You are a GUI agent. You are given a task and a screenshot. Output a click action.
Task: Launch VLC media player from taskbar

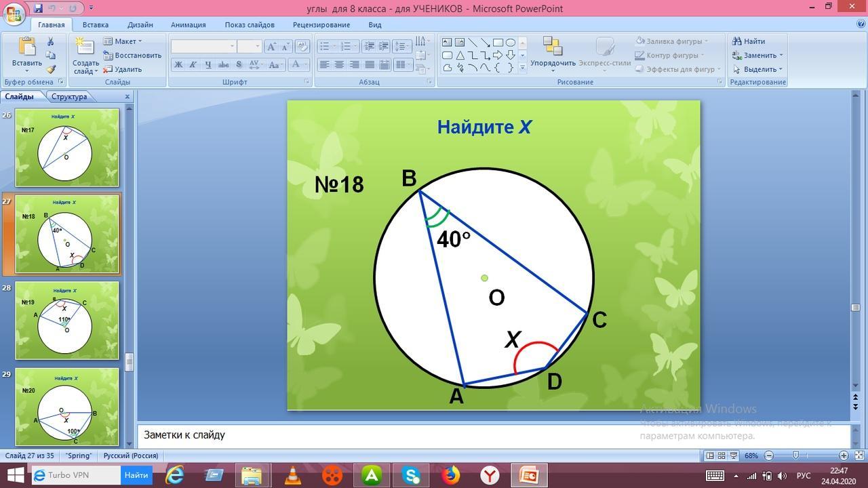click(x=292, y=475)
